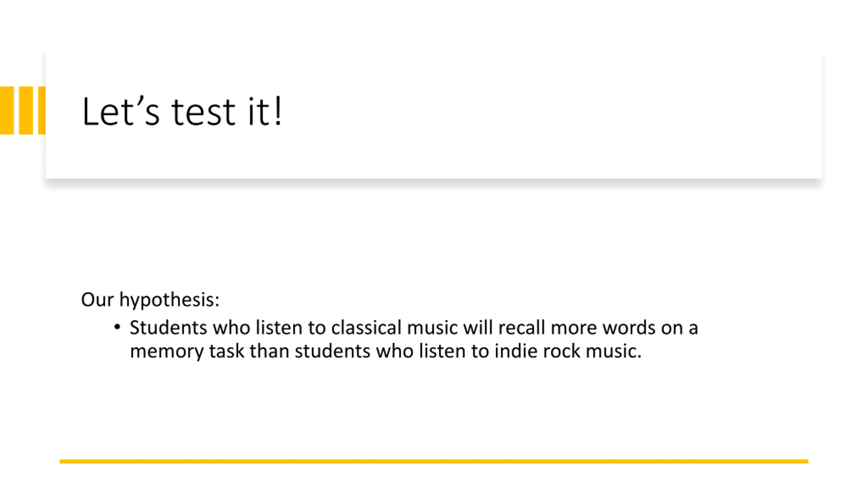Click the third yellow bar beside title box
Viewport: 868px width, 488px height.
(x=42, y=110)
